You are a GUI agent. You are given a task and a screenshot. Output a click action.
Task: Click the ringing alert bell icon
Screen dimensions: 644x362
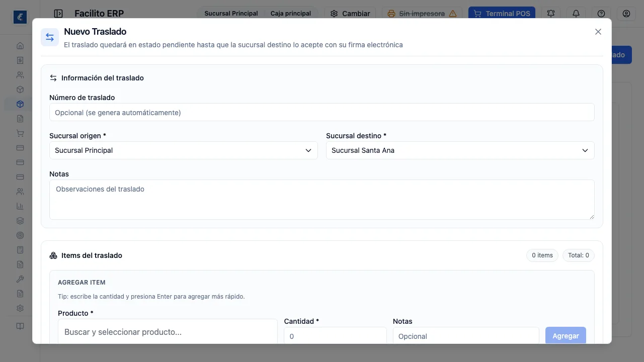coord(551,14)
